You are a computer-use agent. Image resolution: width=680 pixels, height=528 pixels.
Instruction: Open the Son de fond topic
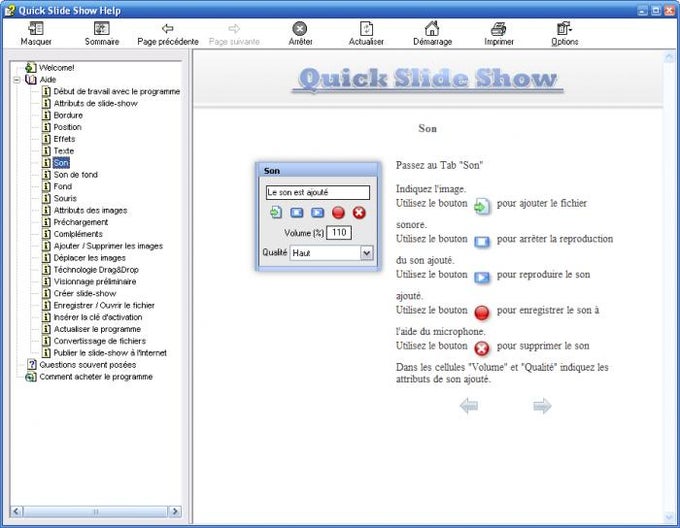(75, 175)
